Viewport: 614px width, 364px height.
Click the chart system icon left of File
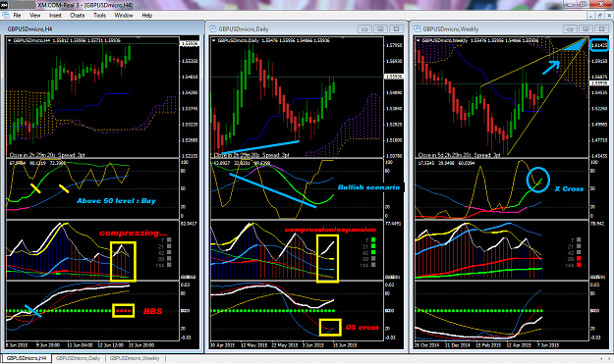[x=6, y=16]
